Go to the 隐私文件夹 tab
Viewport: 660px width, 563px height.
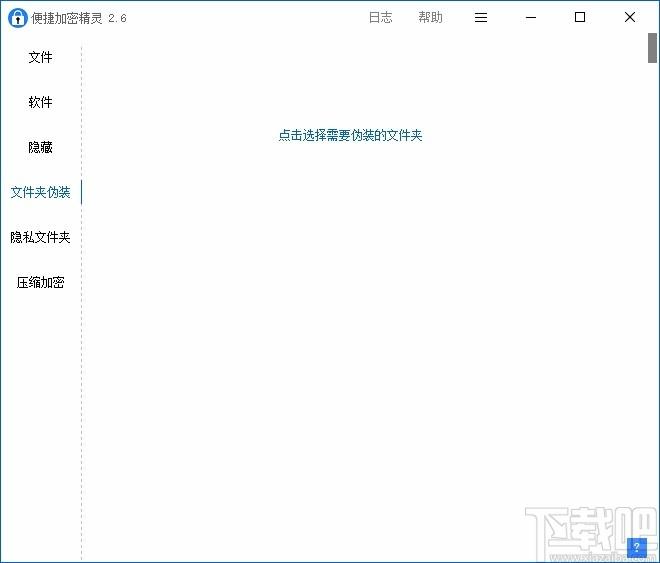pyautogui.click(x=40, y=237)
